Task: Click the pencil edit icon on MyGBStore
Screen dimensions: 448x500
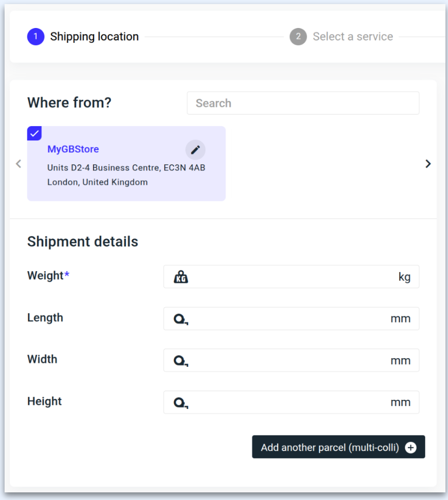Action: [x=195, y=150]
